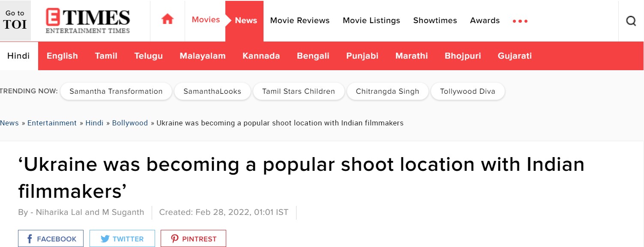The width and height of the screenshot is (644, 247).
Task: Select the Malayalam language tab
Action: [203, 56]
